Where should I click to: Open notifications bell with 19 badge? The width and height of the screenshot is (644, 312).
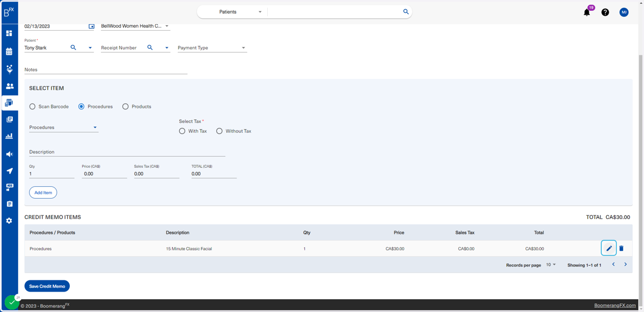587,12
